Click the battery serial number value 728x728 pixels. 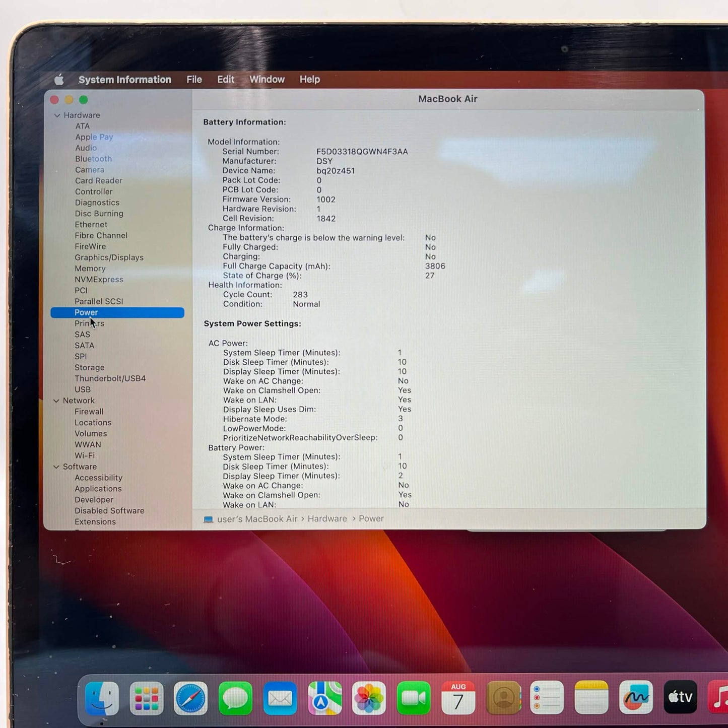click(362, 152)
